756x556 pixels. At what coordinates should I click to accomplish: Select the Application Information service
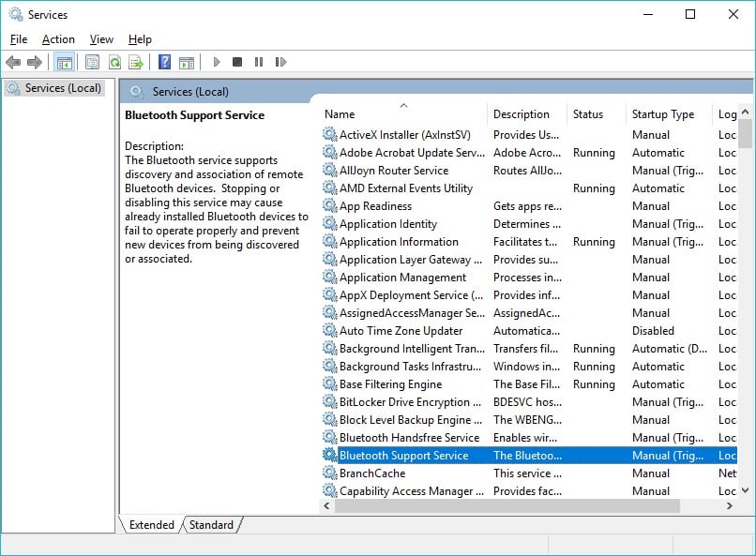pyautogui.click(x=529, y=241)
